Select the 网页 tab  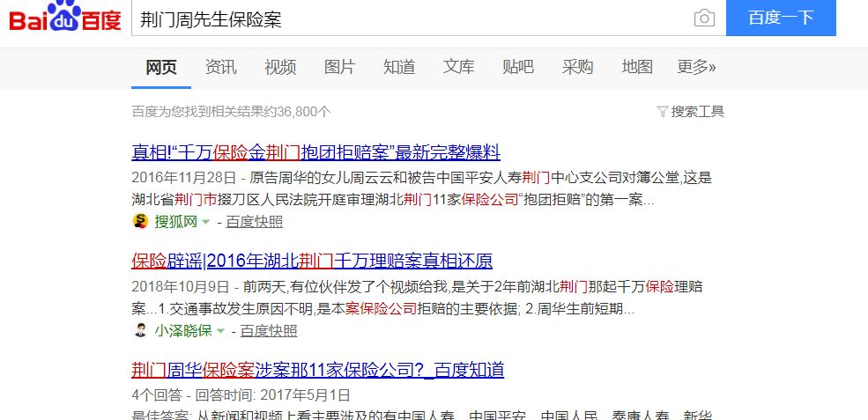(x=161, y=68)
